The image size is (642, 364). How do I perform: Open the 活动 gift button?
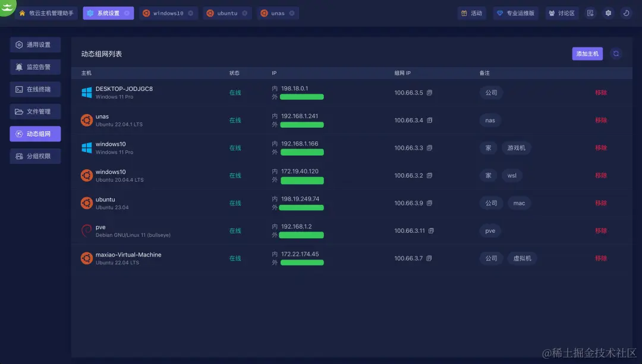coord(471,13)
